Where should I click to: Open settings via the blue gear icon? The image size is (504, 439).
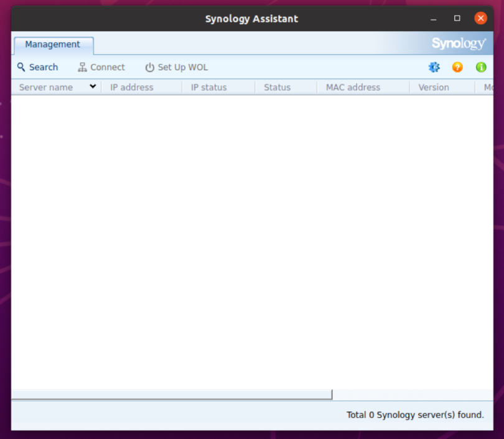point(434,67)
